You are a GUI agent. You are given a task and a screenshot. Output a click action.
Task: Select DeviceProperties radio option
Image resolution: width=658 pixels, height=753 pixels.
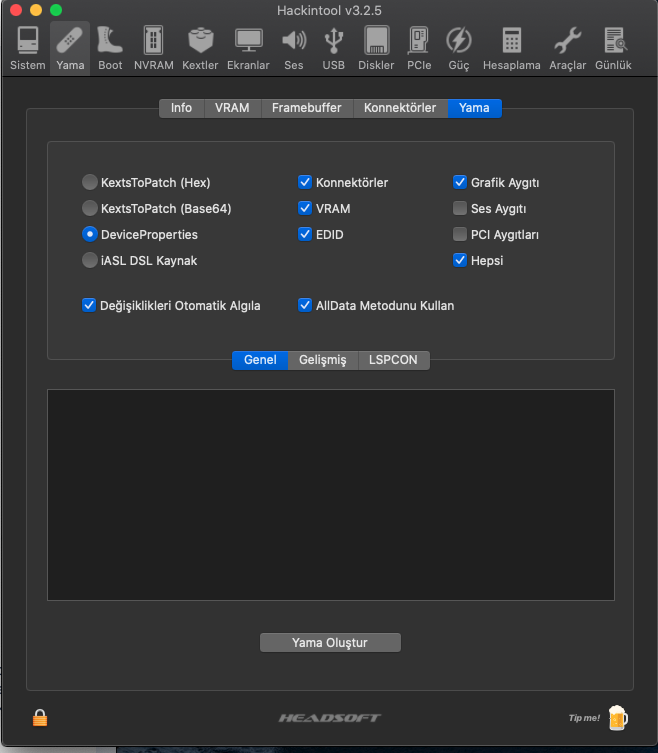pos(89,234)
